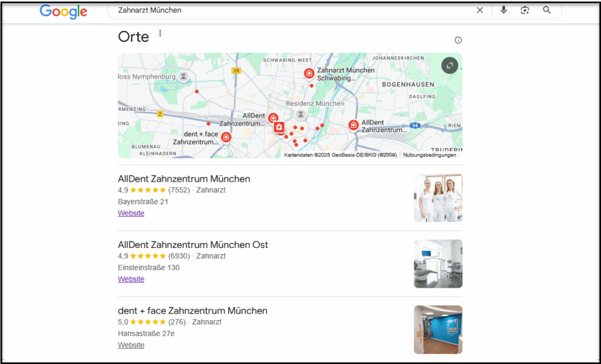Click the magnifying glass search icon

pyautogui.click(x=547, y=11)
